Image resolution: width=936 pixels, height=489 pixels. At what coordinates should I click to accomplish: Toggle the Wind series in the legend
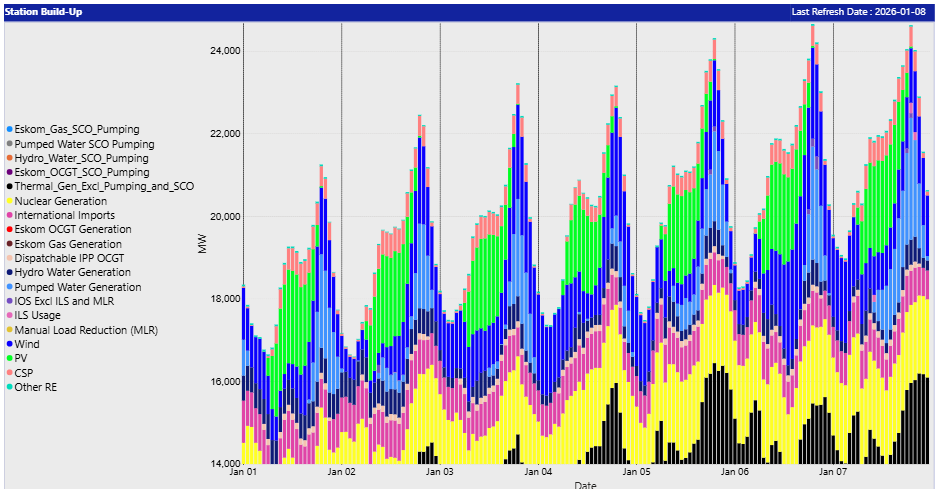[x=26, y=344]
